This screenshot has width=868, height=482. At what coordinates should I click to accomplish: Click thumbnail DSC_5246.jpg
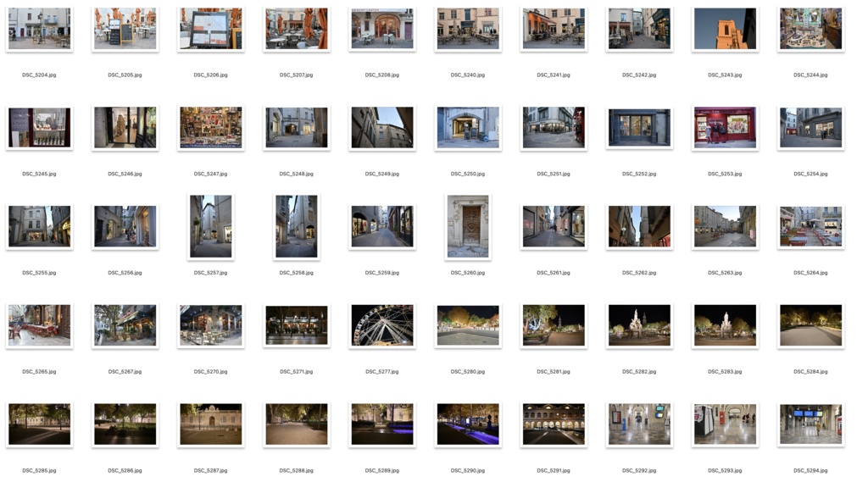pyautogui.click(x=125, y=128)
